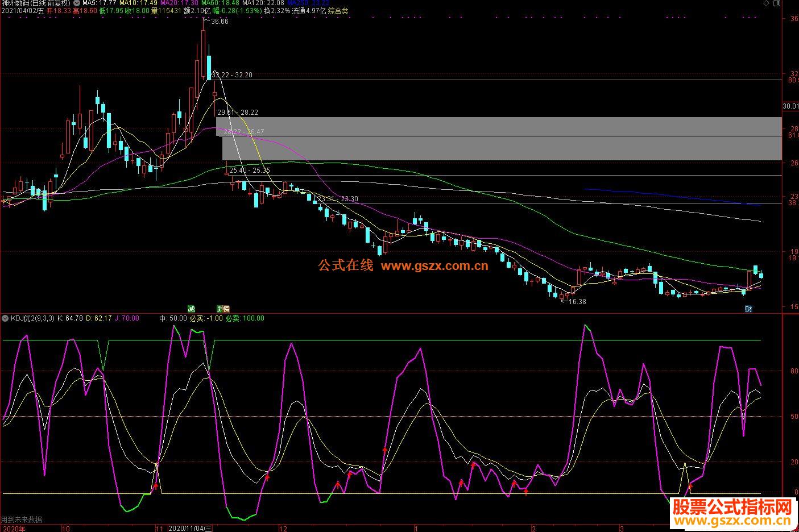
Task: Click the 36.66 high price marker
Action: coord(219,22)
